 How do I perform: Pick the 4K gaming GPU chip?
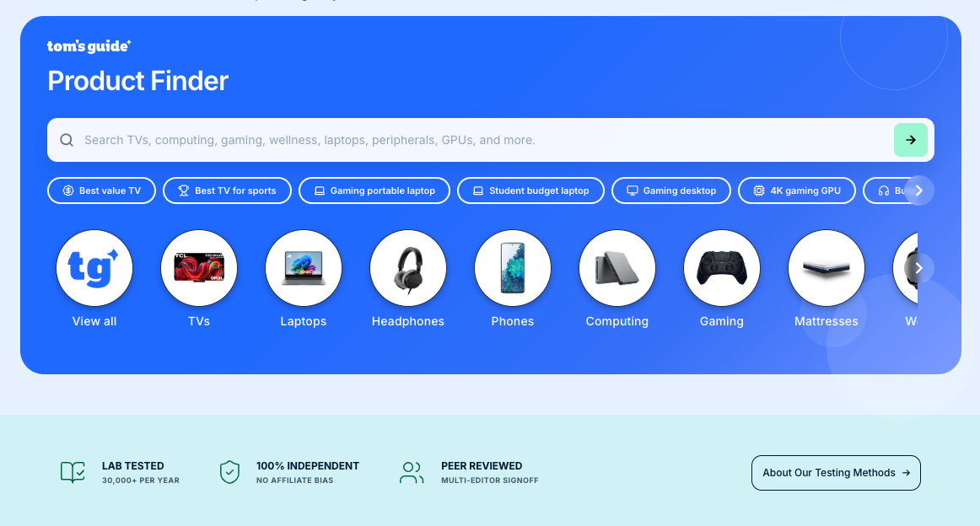pyautogui.click(x=797, y=191)
